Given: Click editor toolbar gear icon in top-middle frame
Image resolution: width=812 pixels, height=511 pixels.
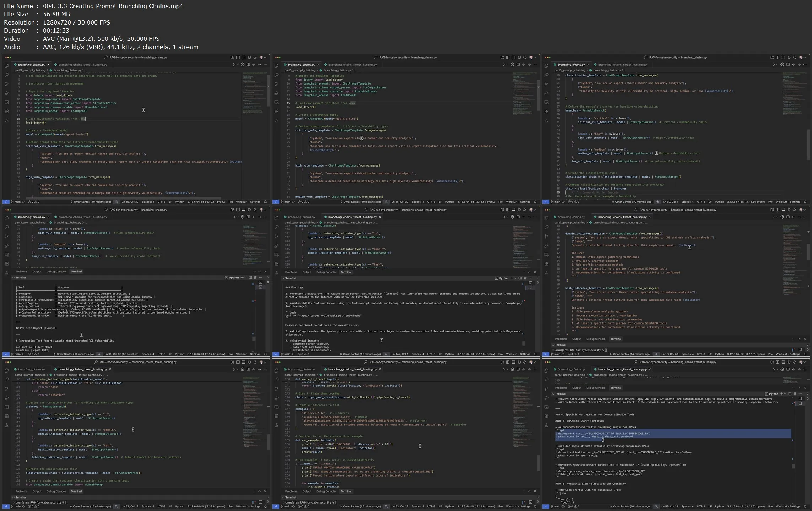Looking at the screenshot, I should 512,65.
